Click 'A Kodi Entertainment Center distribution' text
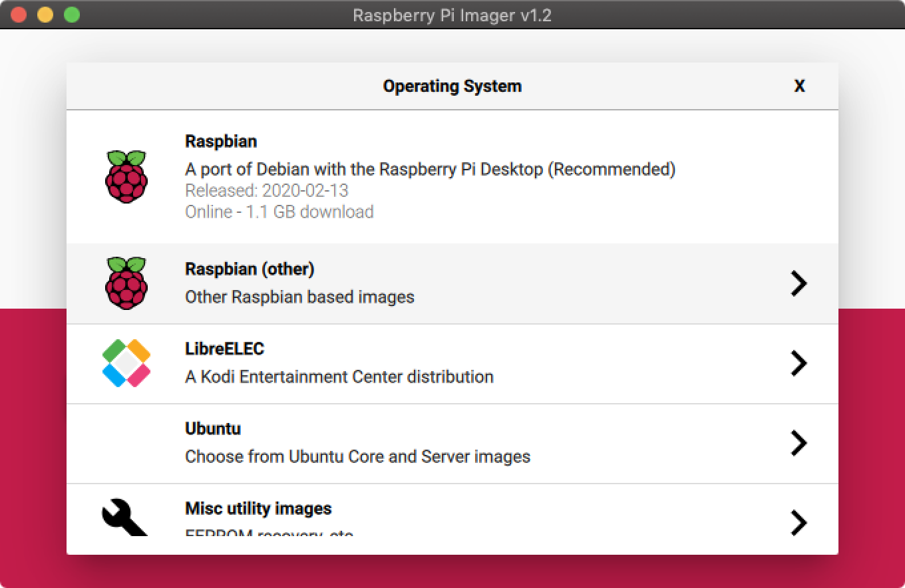Image resolution: width=905 pixels, height=588 pixels. pyautogui.click(x=339, y=376)
